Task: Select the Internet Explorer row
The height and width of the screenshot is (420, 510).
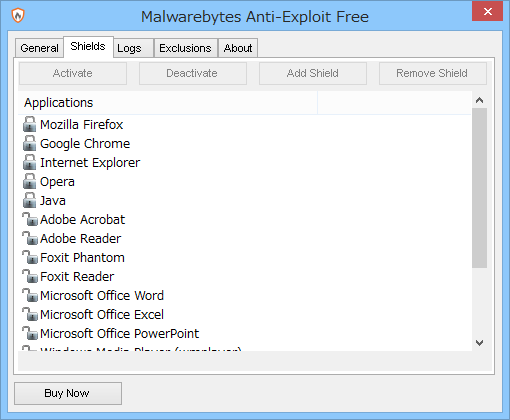Action: click(x=245, y=162)
